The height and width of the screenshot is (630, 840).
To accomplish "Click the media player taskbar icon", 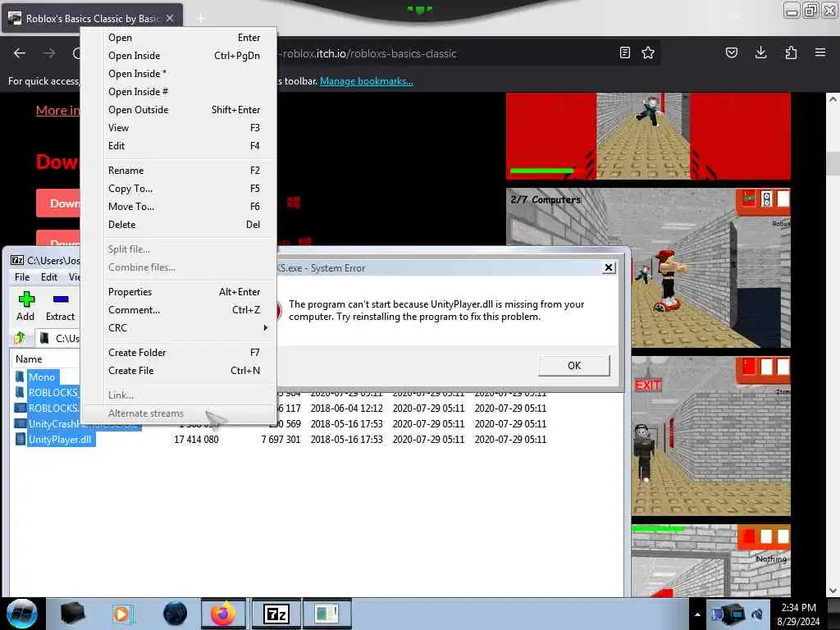I will tap(122, 614).
